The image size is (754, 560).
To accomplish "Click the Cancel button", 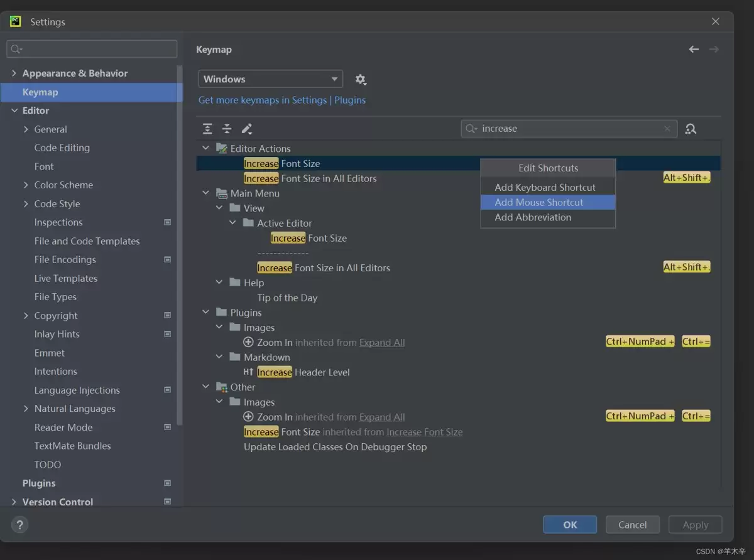I will click(x=632, y=525).
